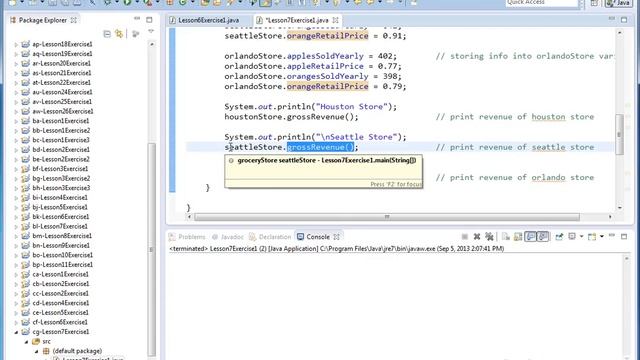Click the green Run button in toolbar
The width and height of the screenshot is (640, 360).
click(x=127, y=2)
